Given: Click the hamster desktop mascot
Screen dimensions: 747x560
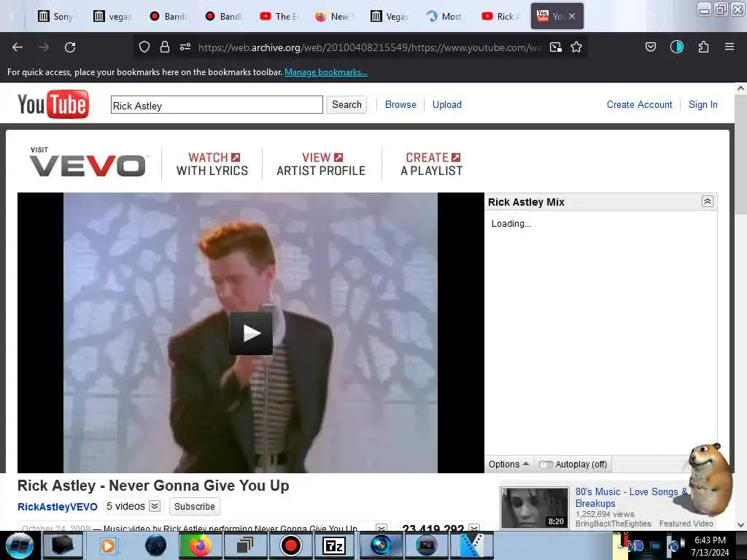Looking at the screenshot, I should click(709, 480).
